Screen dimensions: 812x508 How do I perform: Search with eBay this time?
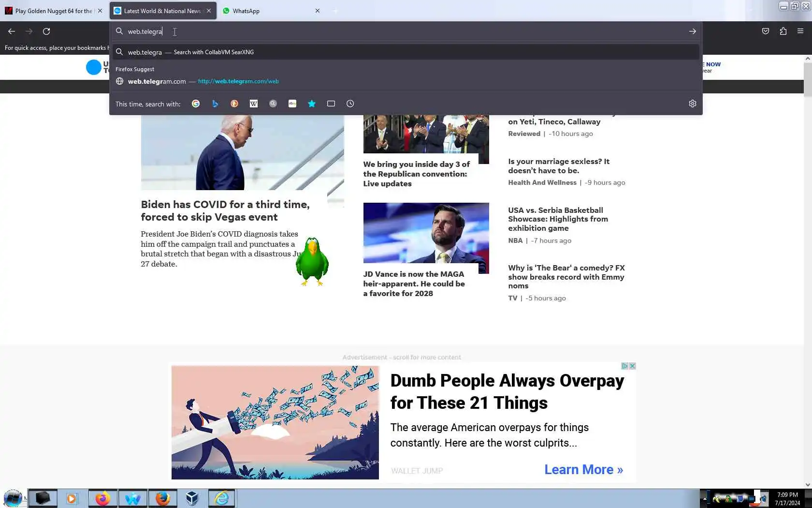[292, 104]
